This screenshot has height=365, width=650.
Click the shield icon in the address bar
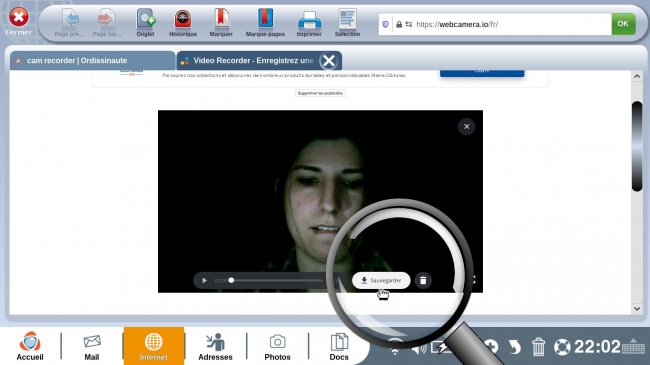coord(385,24)
